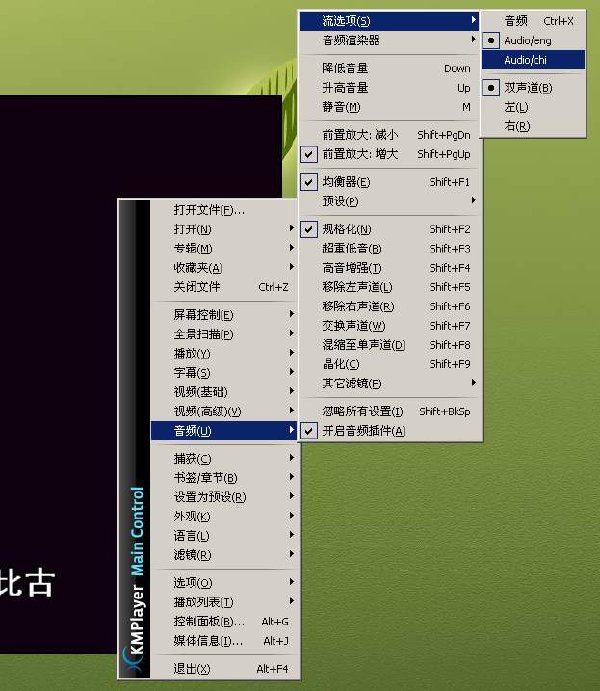Expand 播放列表(T) playlist submenu
Screen dimensions: 600x691
[x=225, y=602]
